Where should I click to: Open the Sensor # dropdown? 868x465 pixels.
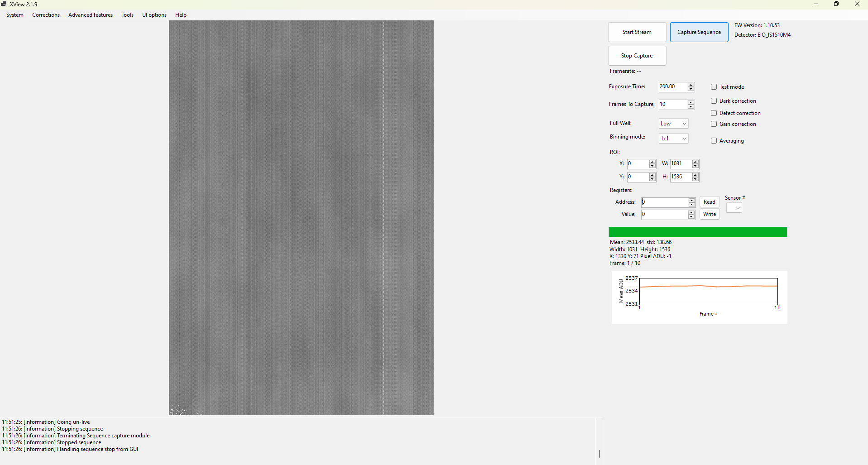pos(734,208)
